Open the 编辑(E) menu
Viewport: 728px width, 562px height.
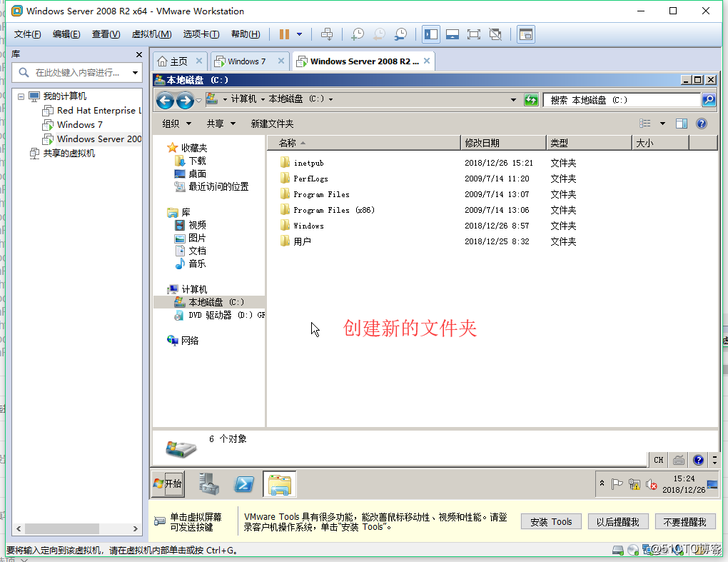66,34
